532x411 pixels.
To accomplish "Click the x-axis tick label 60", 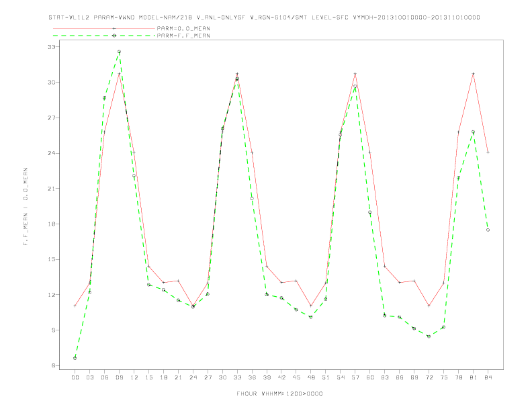I will coord(370,377).
